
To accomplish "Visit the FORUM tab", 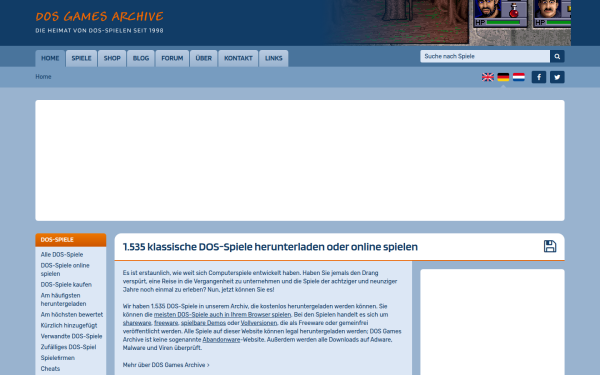I will 172,59.
